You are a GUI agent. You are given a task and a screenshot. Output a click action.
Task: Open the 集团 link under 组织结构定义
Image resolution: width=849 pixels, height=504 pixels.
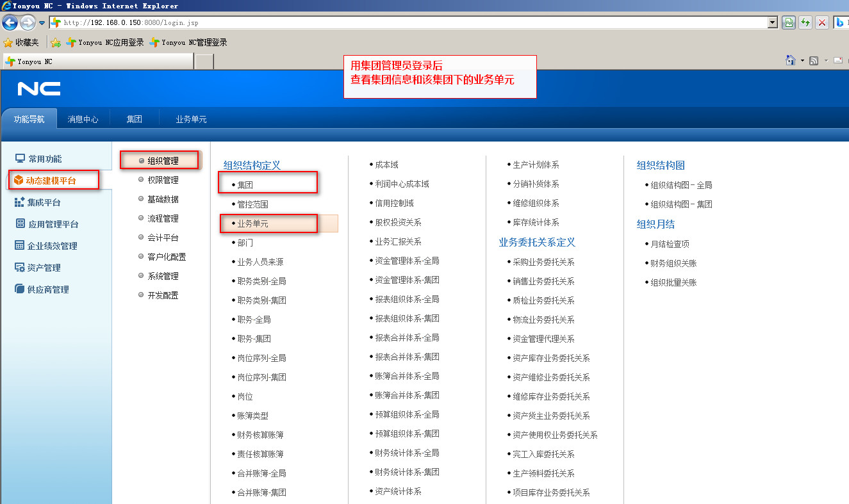pyautogui.click(x=245, y=184)
